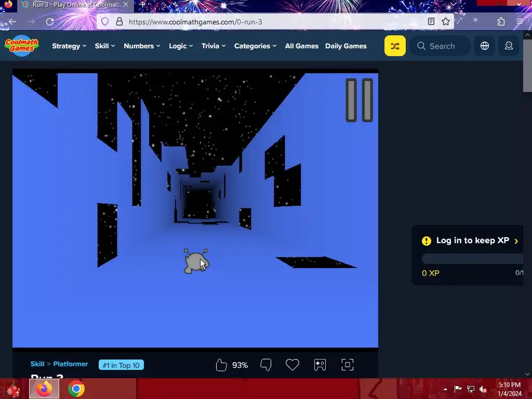Click the page vertical scrollbar thumb
Viewport: 532px width, 399px height.
click(x=527, y=65)
